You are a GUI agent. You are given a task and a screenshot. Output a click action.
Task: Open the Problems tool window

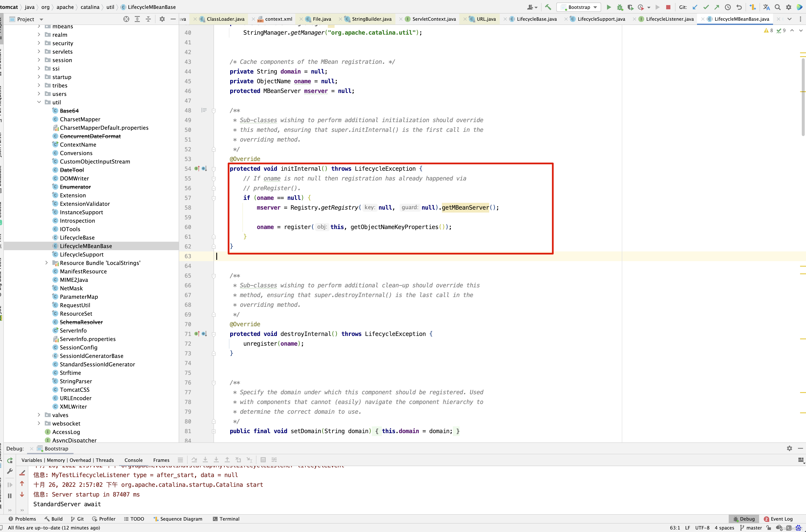pos(22,519)
